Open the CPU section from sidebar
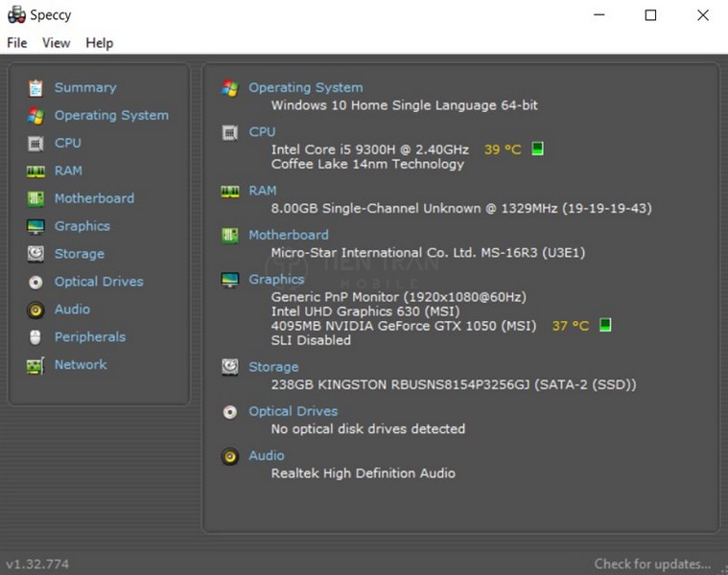The height and width of the screenshot is (575, 728). click(68, 143)
